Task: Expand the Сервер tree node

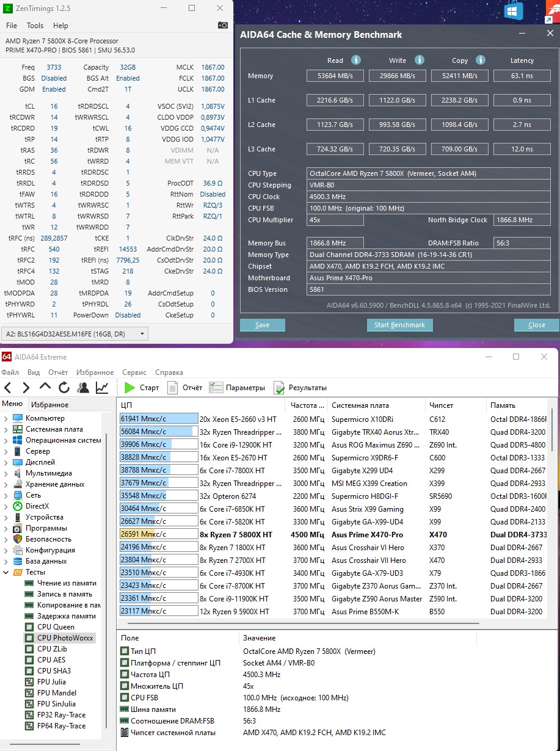Action: tap(6, 451)
